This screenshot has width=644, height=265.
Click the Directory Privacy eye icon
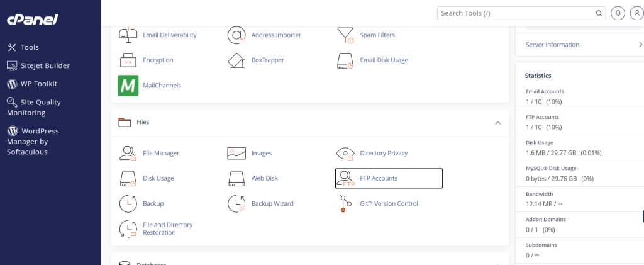(345, 153)
